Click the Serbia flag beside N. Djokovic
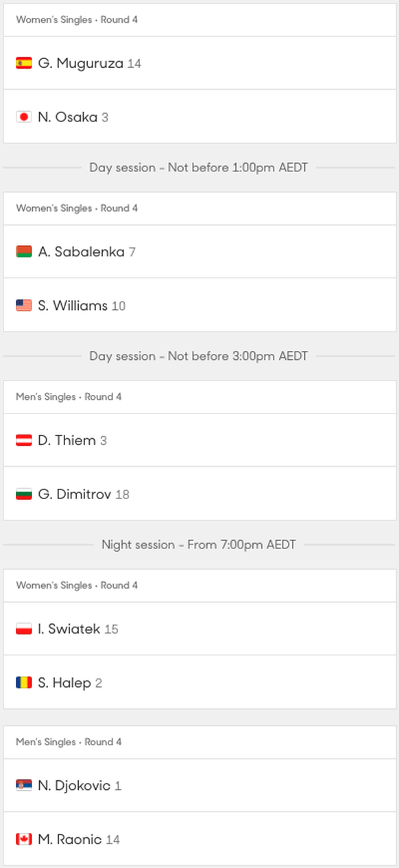The height and width of the screenshot is (868, 399). pos(24,785)
